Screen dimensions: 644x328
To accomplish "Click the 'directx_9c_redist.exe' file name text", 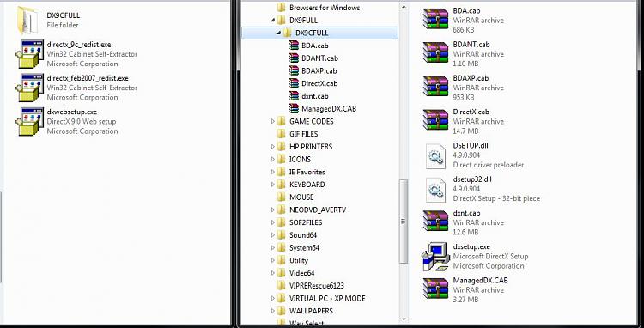I will pos(79,45).
